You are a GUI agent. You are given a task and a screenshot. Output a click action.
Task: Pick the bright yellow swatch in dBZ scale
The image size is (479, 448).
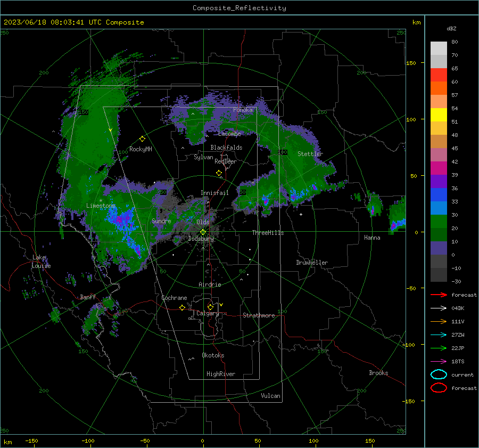click(x=439, y=115)
